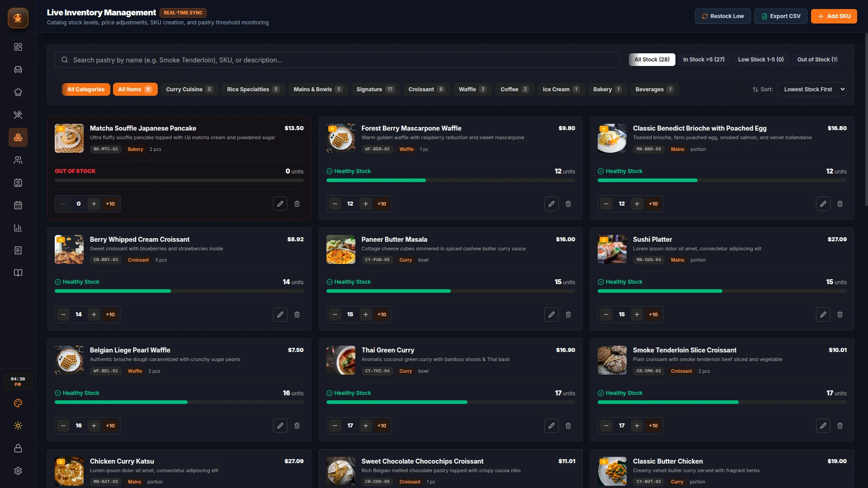Focus the pastry search input field
The width and height of the screenshot is (868, 488).
click(x=337, y=60)
